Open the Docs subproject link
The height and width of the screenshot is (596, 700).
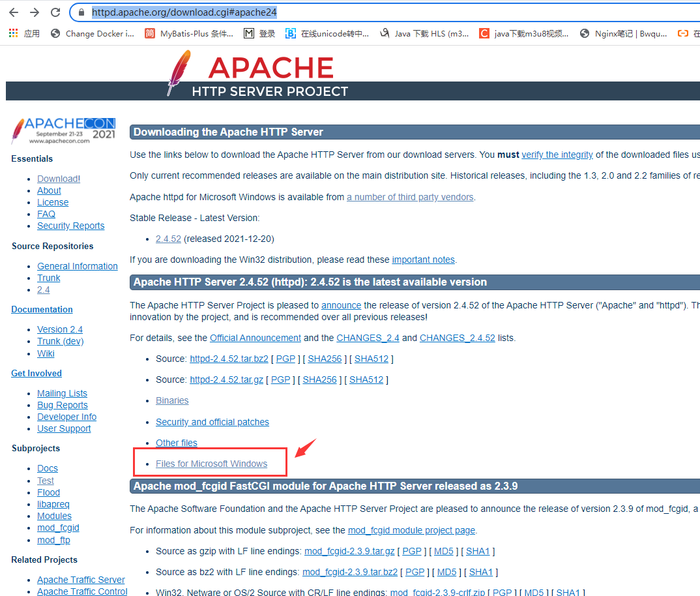48,468
